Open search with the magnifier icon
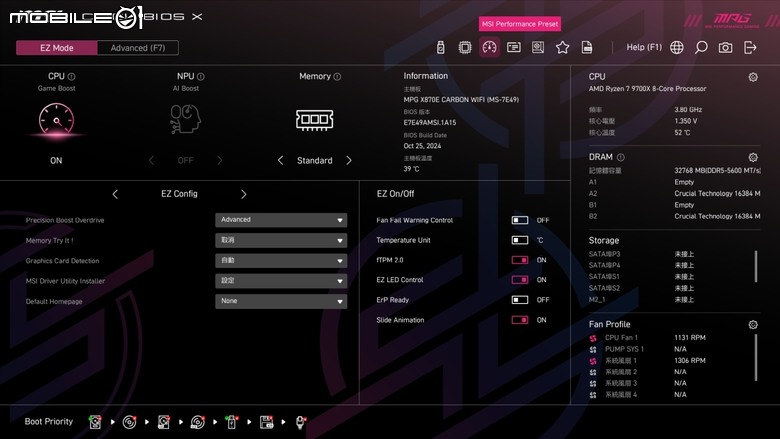Viewport: 780px width, 439px height. coord(701,47)
